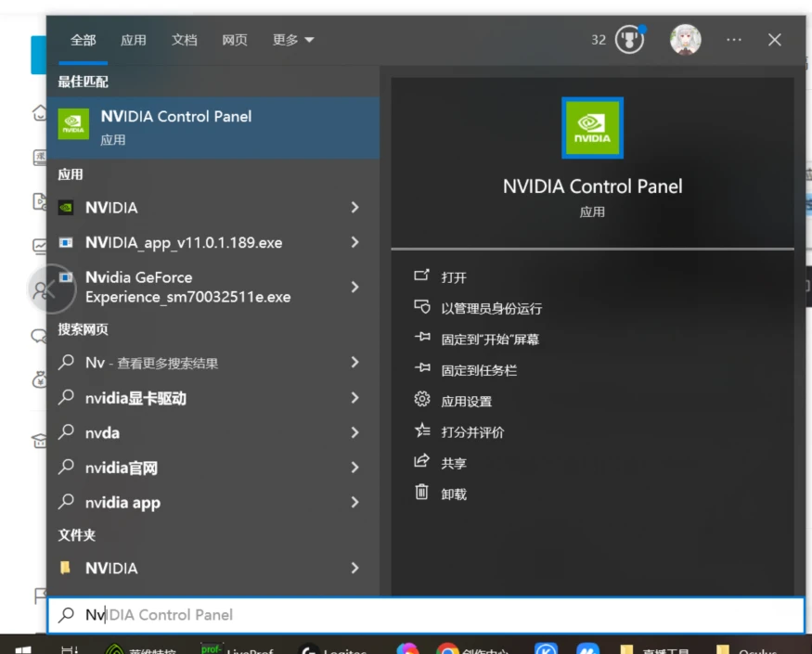Open Chrome icon in the taskbar
812x654 pixels.
[x=447, y=648]
